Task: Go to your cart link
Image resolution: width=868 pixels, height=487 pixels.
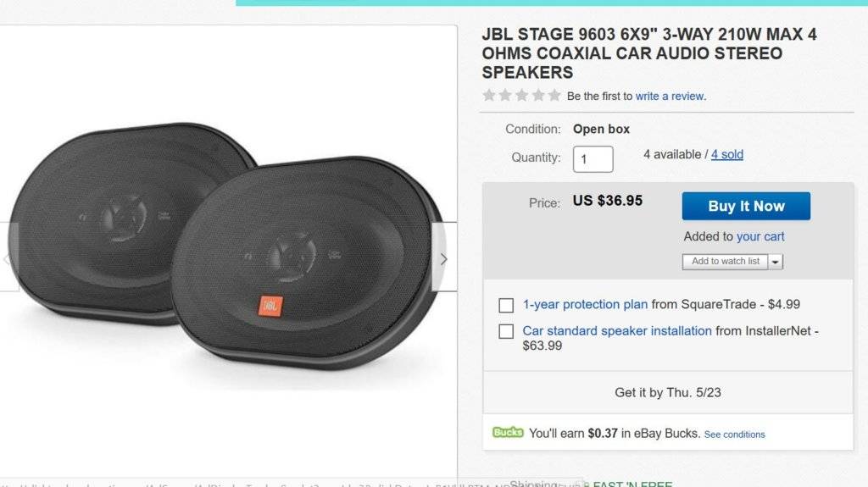Action: tap(760, 236)
